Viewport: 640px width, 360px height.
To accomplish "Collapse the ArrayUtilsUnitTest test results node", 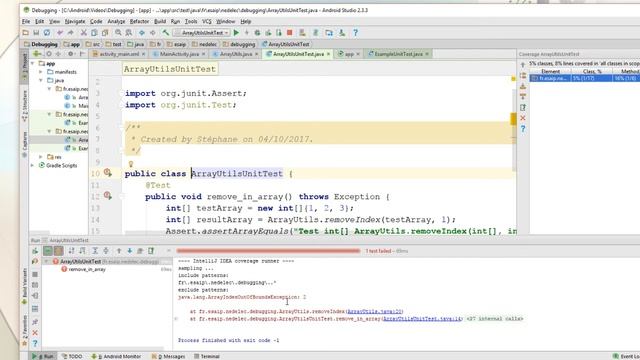I will pos(47,261).
